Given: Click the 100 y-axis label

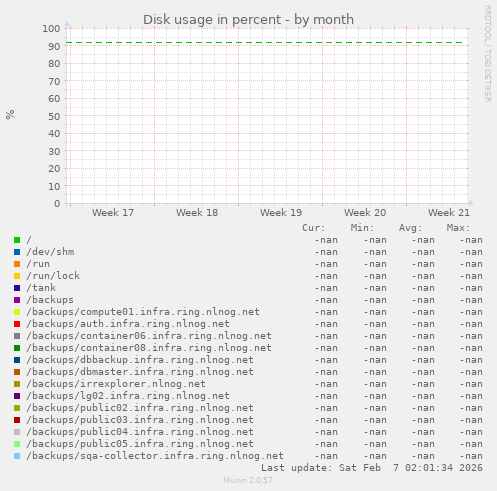Looking at the screenshot, I should 51,29.
